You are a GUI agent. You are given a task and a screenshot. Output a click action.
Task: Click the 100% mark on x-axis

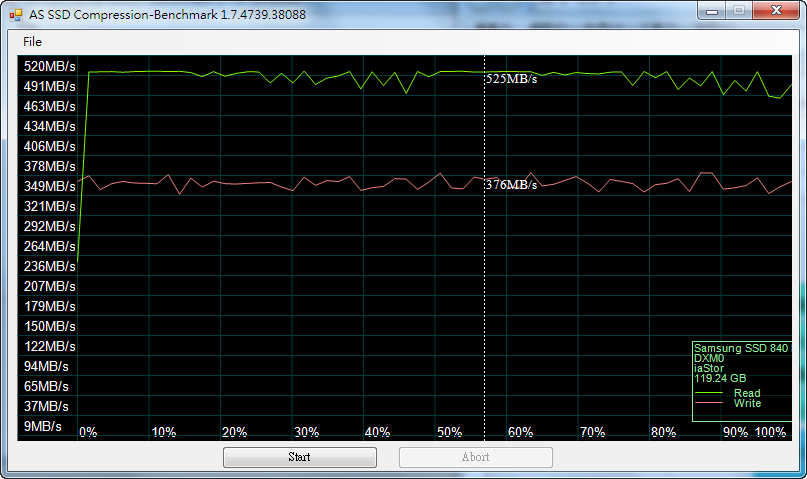click(770, 432)
